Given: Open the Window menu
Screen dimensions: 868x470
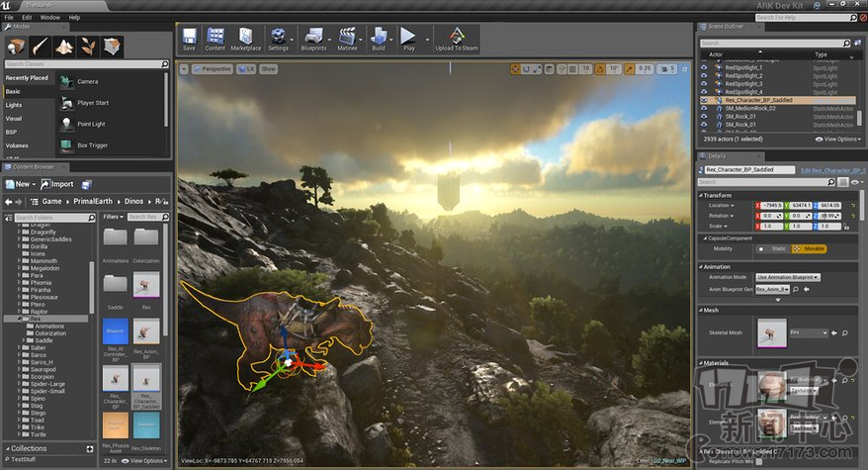Looking at the screenshot, I should [x=49, y=17].
